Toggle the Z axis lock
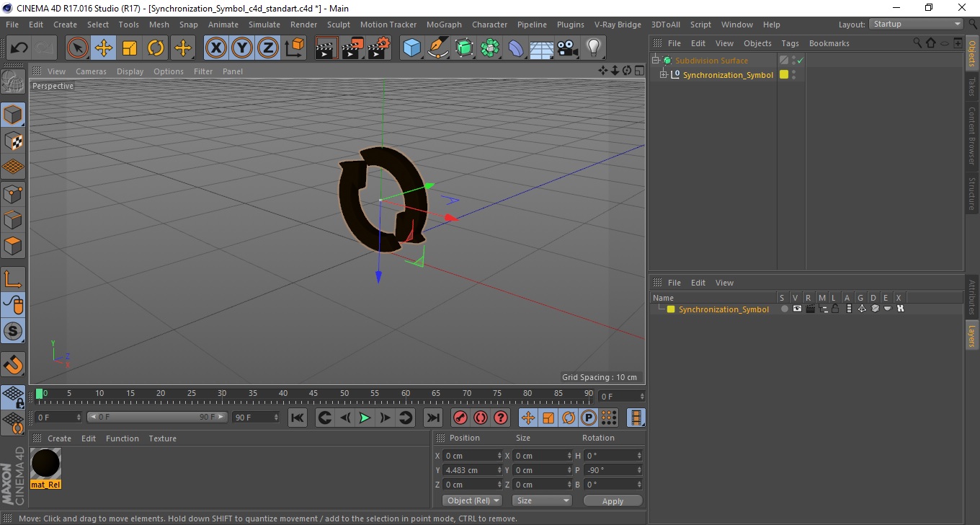This screenshot has width=980, height=525. (x=268, y=48)
